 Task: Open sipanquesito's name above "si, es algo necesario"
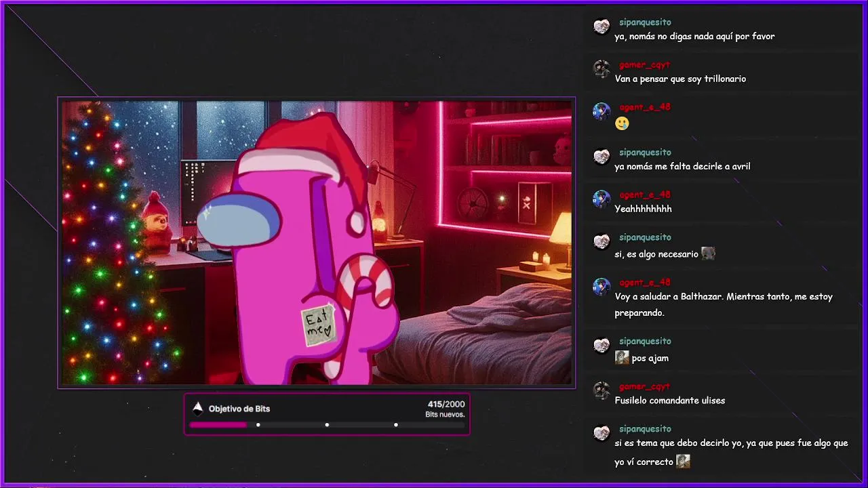pyautogui.click(x=645, y=237)
